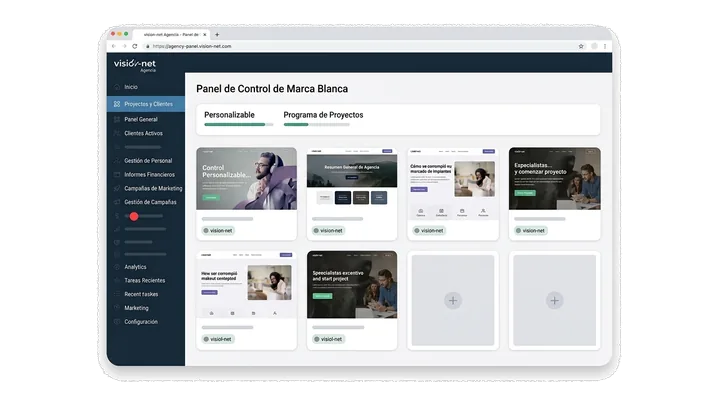Click the vision-net Agencia logo
The height and width of the screenshot is (405, 720).
pos(135,65)
